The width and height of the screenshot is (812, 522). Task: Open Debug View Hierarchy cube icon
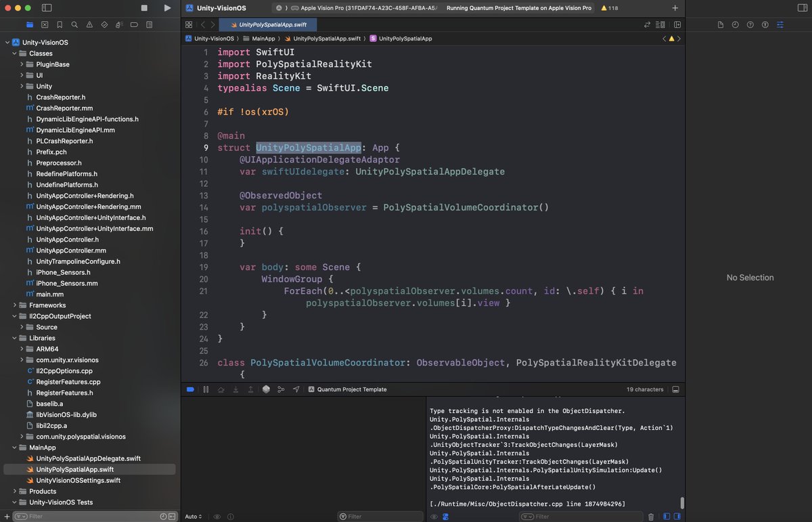[x=266, y=389]
